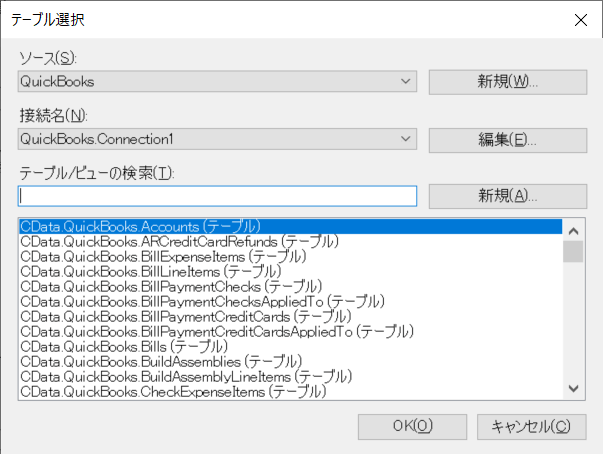Cancel with the キャンセル(C) button
Screen dimensions: 603x454
pos(531,426)
